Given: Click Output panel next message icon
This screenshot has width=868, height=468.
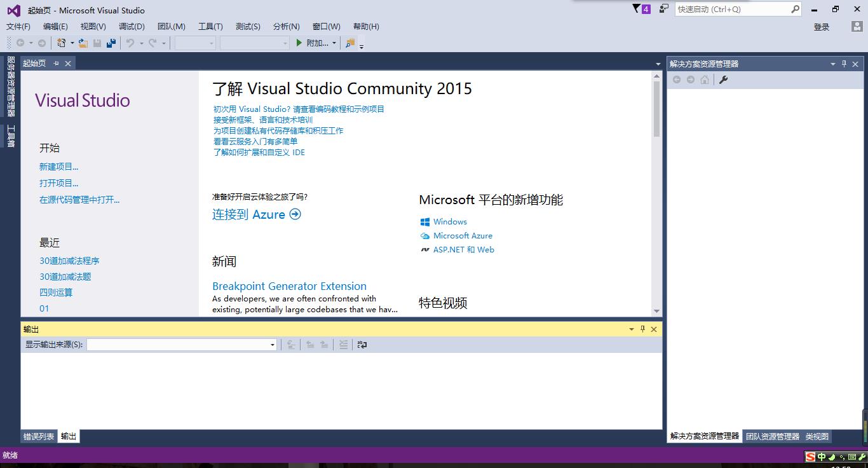Looking at the screenshot, I should (324, 345).
